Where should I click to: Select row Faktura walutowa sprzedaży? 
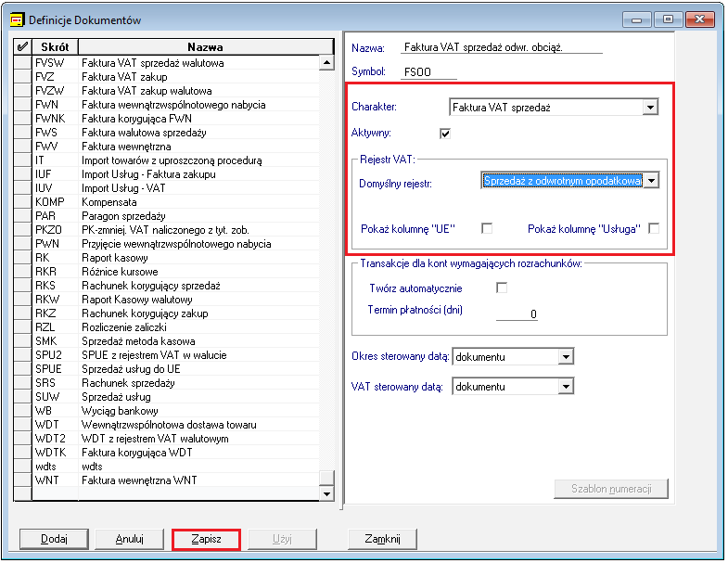point(175,133)
